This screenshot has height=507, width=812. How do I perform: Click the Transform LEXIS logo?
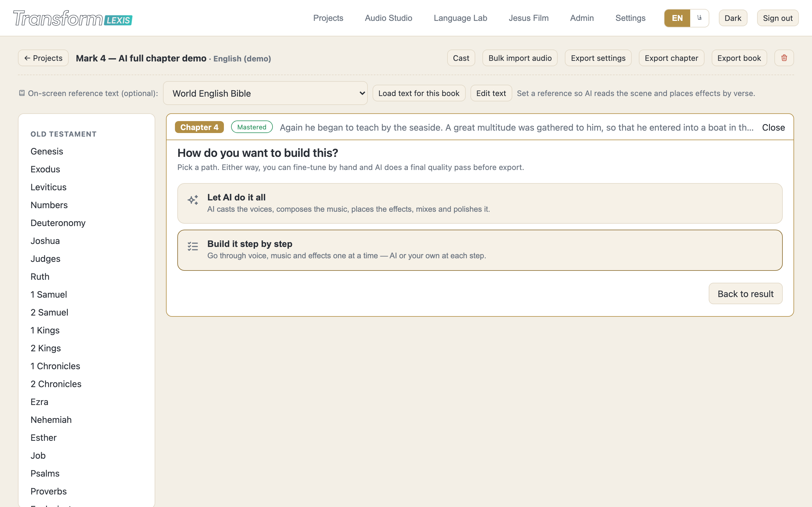click(73, 18)
